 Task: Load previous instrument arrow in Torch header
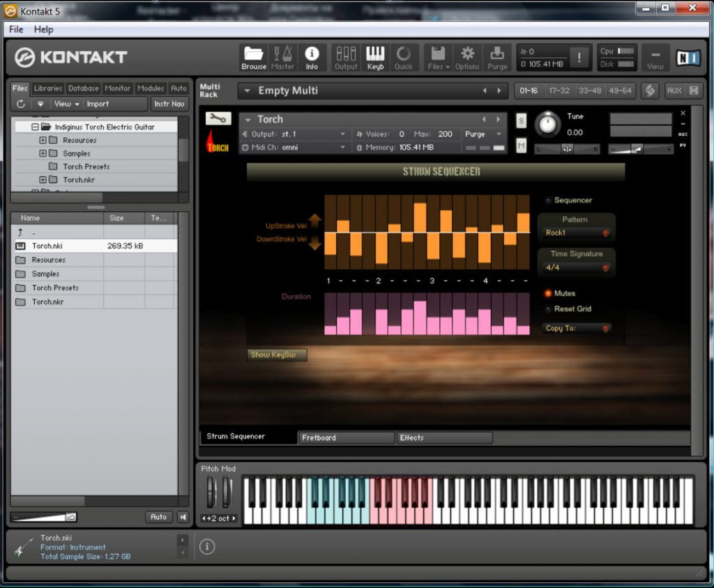(x=484, y=119)
